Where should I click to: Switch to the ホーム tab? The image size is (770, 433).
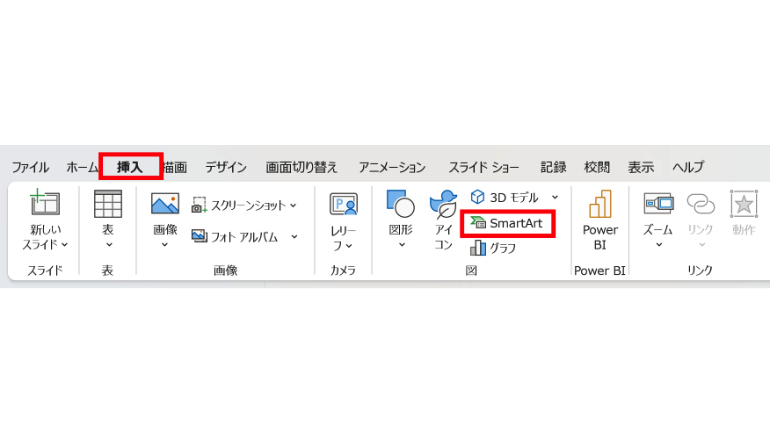[82, 167]
